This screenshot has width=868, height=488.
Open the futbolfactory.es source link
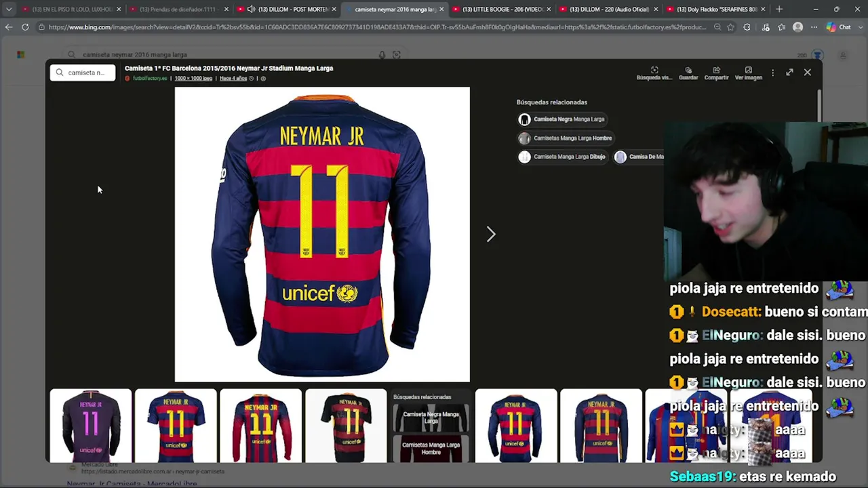pyautogui.click(x=149, y=79)
